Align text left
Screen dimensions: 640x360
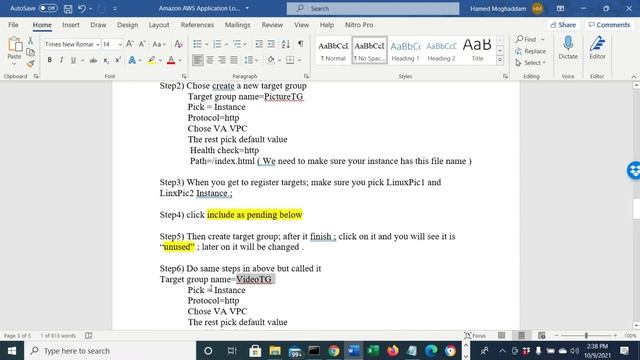pyautogui.click(x=198, y=60)
